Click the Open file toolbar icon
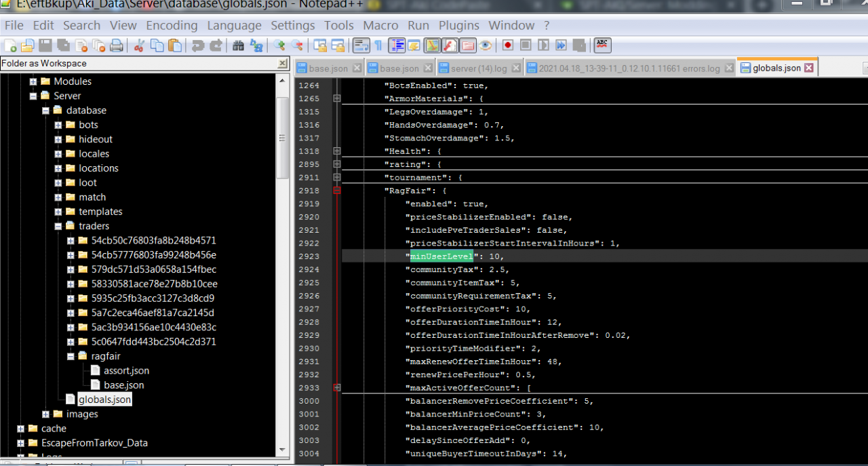 (28, 46)
